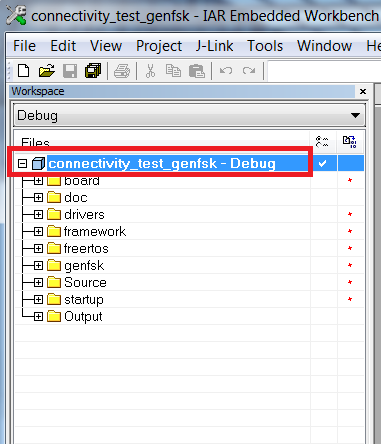The width and height of the screenshot is (381, 444).
Task: Click the drivers folder icon
Action: coord(54,214)
